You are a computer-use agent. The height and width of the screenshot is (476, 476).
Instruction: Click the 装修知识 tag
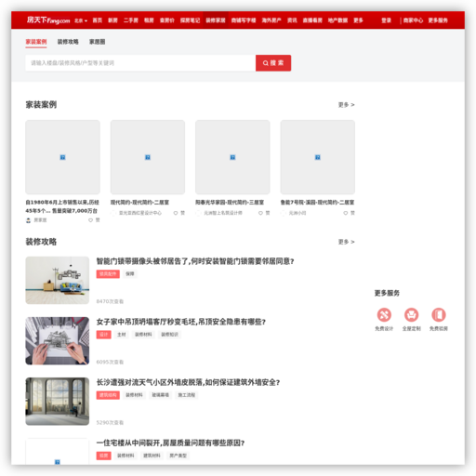[170, 335]
